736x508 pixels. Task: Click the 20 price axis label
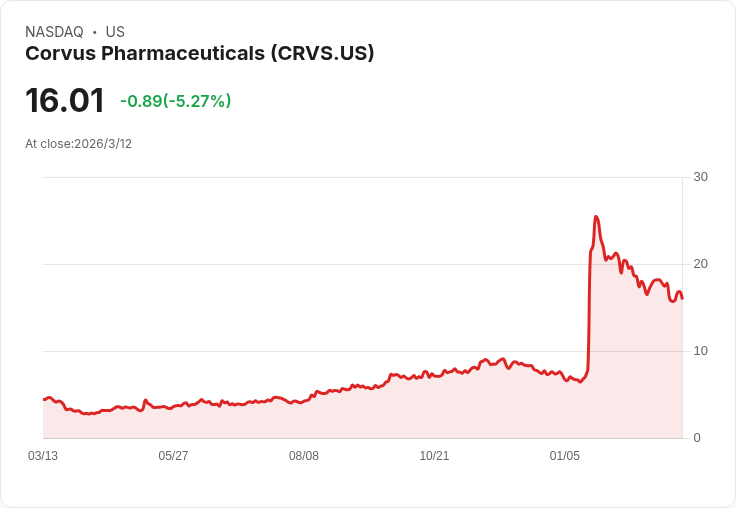coord(700,264)
